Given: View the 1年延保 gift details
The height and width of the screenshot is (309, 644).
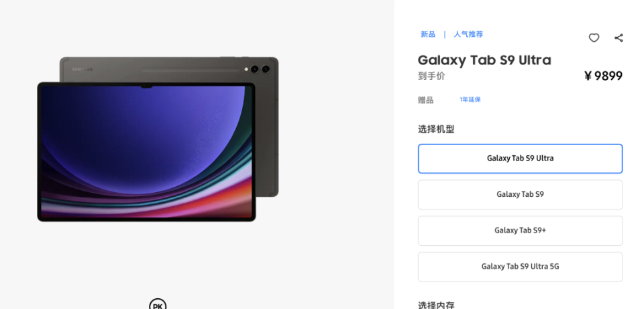Looking at the screenshot, I should click(470, 99).
